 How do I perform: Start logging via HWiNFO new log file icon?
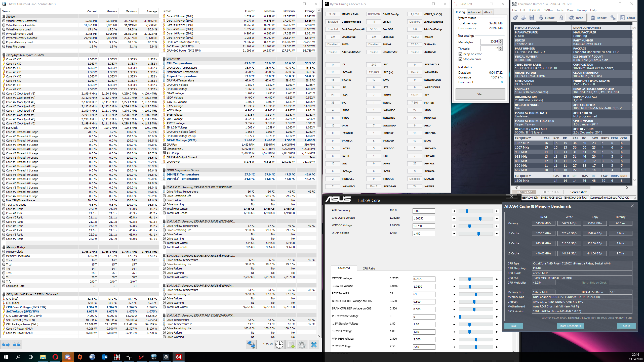point(291,345)
